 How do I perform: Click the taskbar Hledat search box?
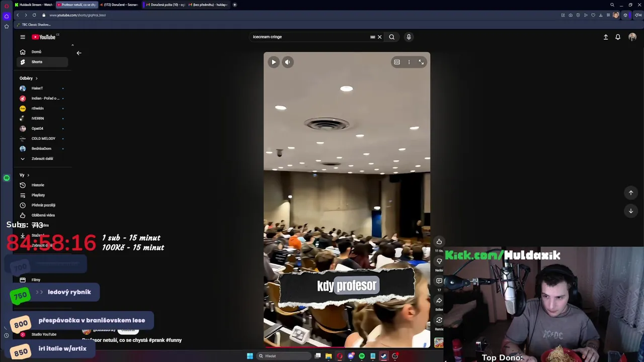tap(284, 356)
